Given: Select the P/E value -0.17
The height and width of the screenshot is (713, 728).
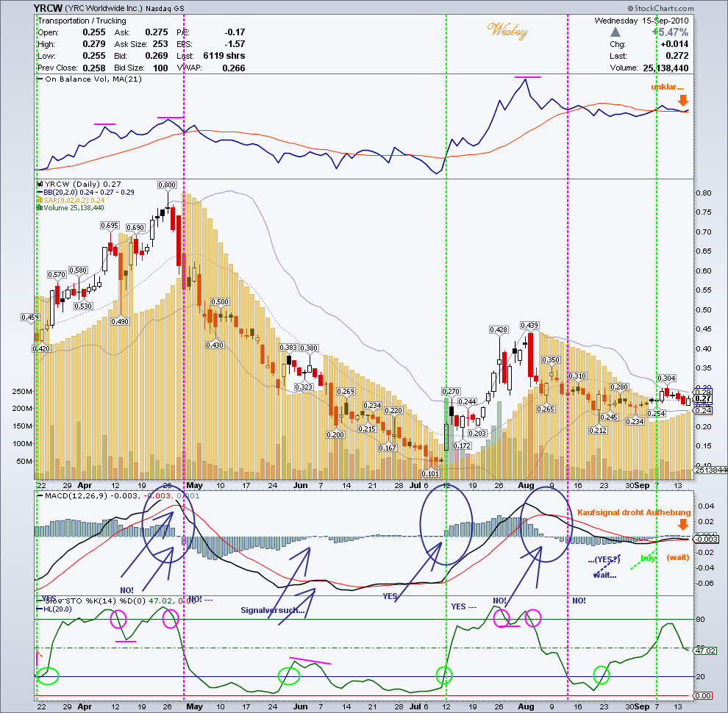Looking at the screenshot, I should (x=235, y=32).
